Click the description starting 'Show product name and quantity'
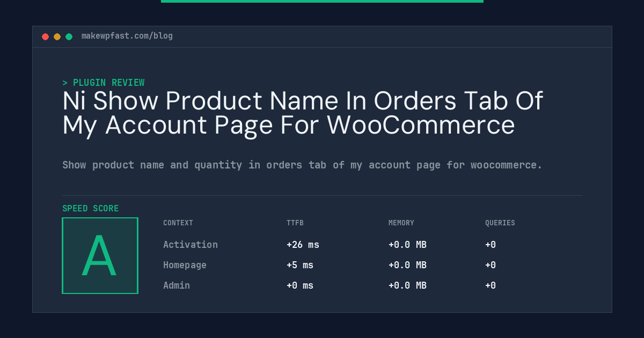The width and height of the screenshot is (644, 338). tap(302, 165)
